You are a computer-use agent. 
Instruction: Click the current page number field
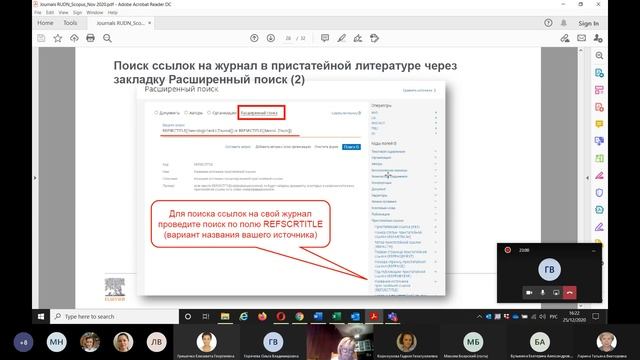coord(288,38)
